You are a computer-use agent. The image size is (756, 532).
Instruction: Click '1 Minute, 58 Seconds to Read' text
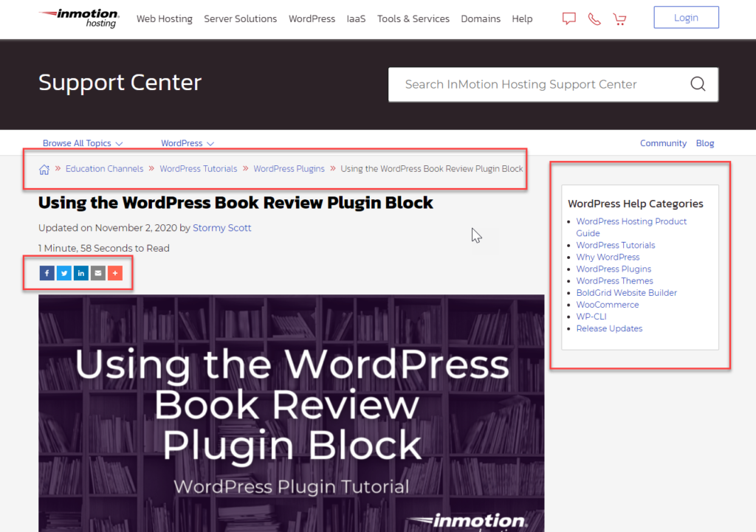103,248
